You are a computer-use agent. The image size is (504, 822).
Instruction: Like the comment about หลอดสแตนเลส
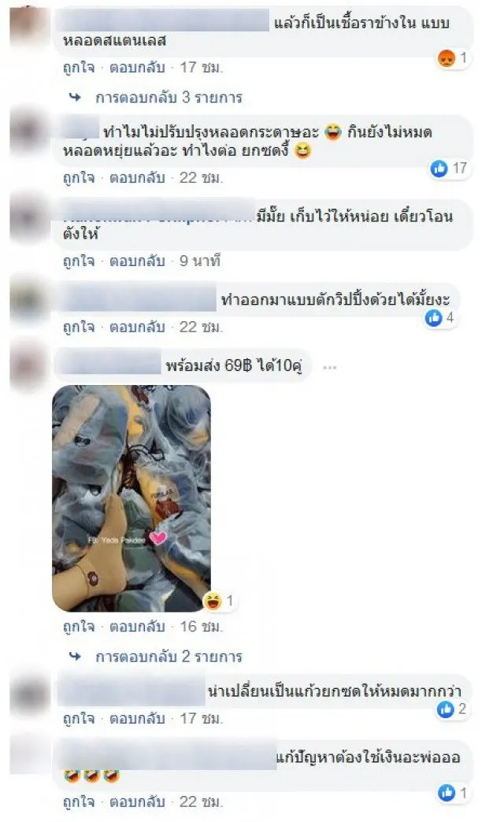click(x=79, y=68)
